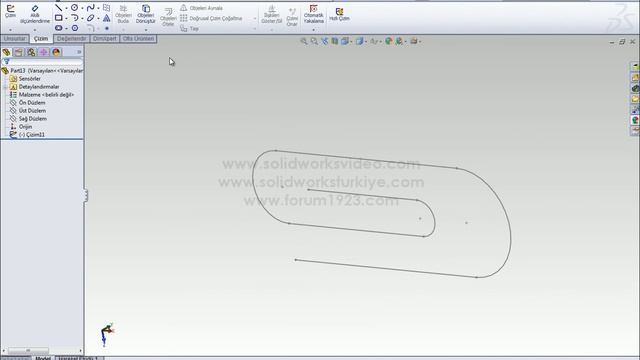Switch to the Model bottom tab
Screen dimensions: 640x360
(43, 358)
